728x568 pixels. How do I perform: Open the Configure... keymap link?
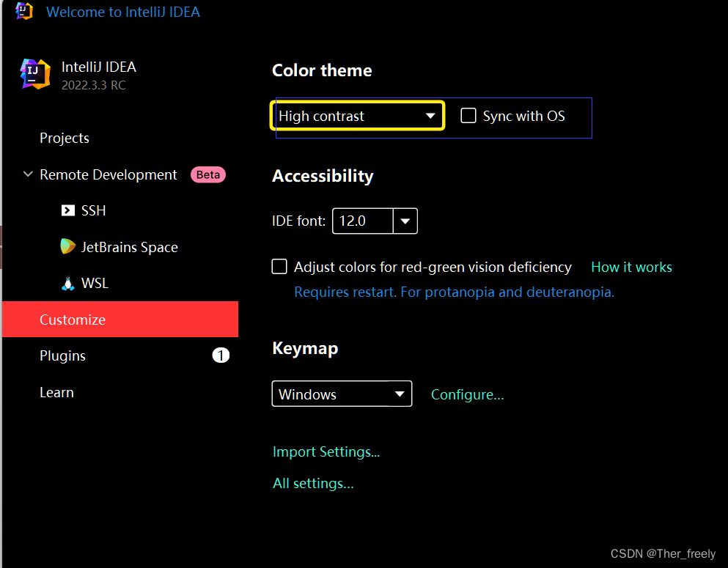click(468, 394)
